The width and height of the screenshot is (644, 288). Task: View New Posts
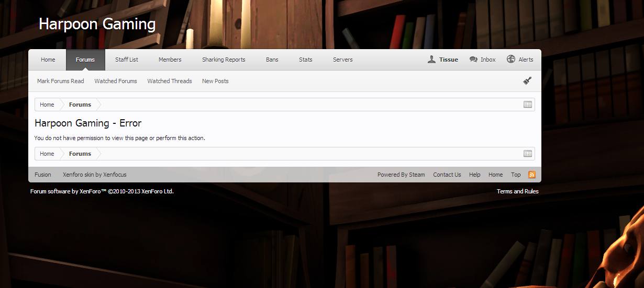coord(215,81)
